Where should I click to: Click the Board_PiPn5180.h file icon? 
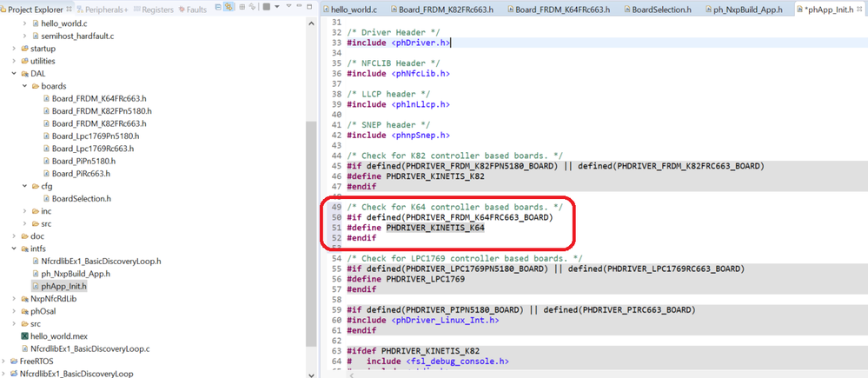47,161
